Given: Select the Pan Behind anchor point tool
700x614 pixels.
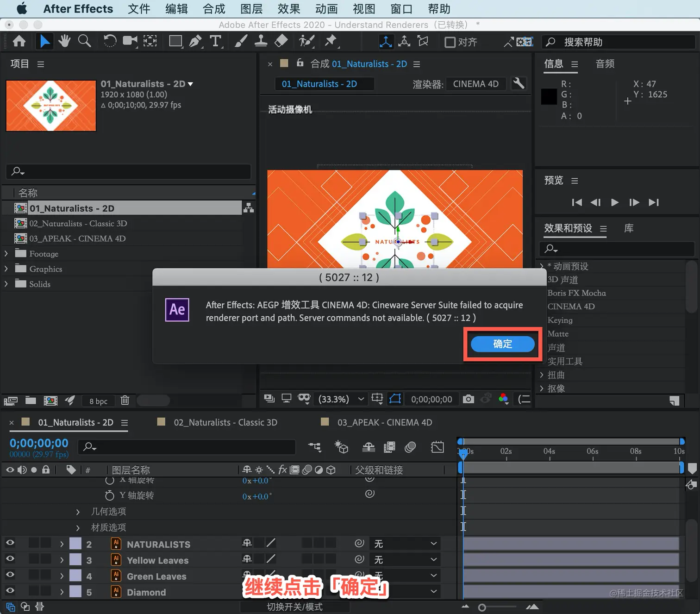Looking at the screenshot, I should point(150,42).
